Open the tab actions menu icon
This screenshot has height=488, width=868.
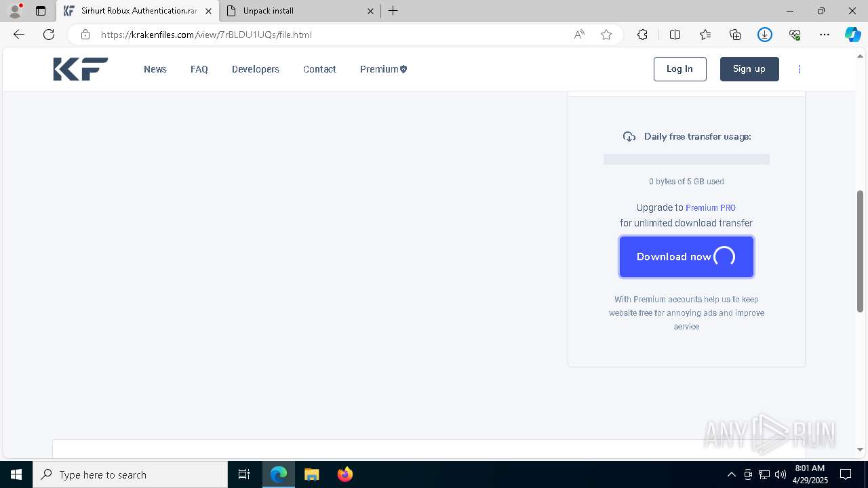tap(41, 11)
